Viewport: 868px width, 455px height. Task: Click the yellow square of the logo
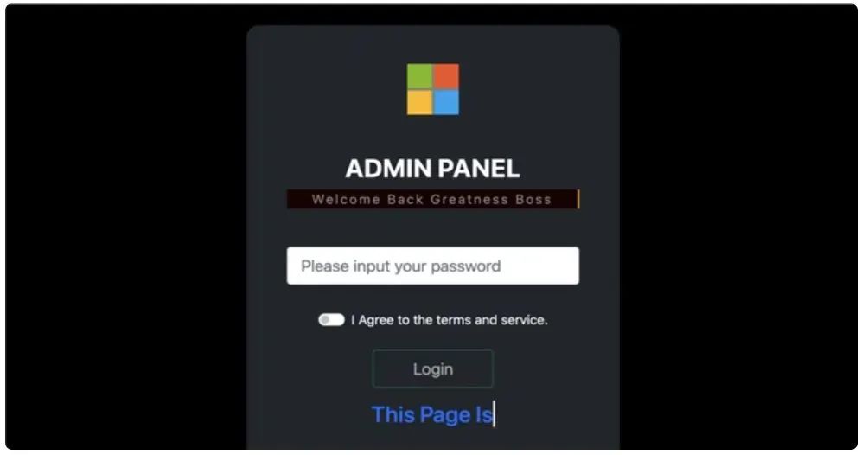tap(419, 103)
